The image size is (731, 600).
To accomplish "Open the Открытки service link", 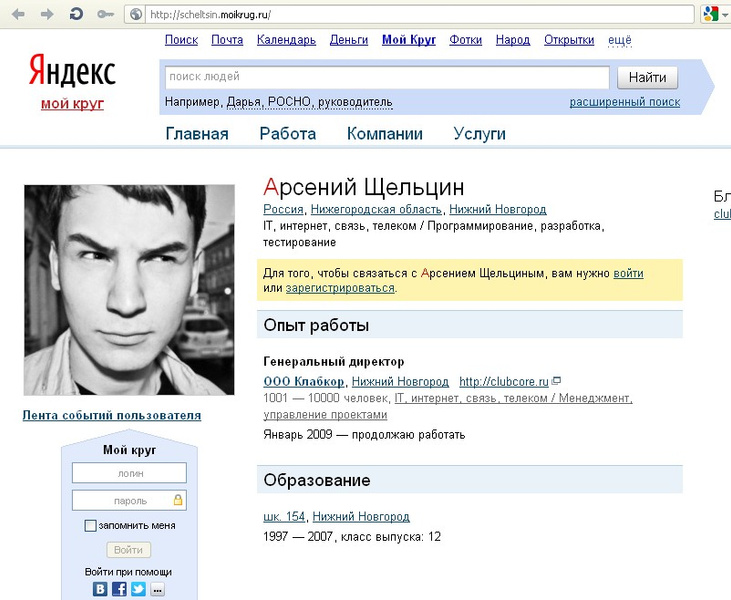I will tap(569, 40).
